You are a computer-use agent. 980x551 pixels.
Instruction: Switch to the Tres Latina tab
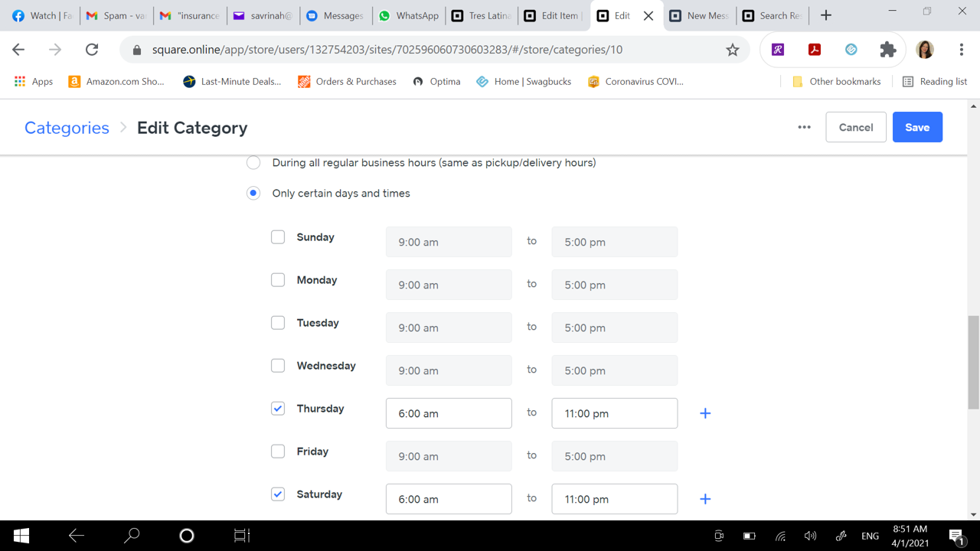482,15
